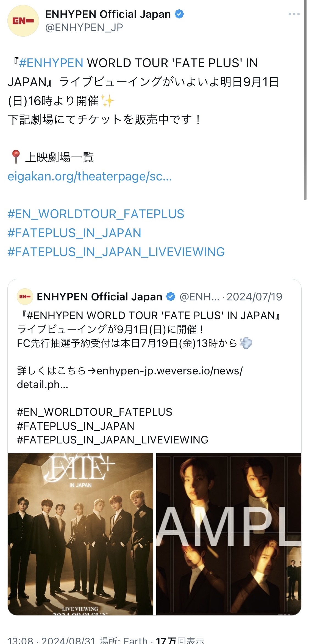
Task: Tap the small avatar in the quoted tweet
Action: [x=25, y=297]
